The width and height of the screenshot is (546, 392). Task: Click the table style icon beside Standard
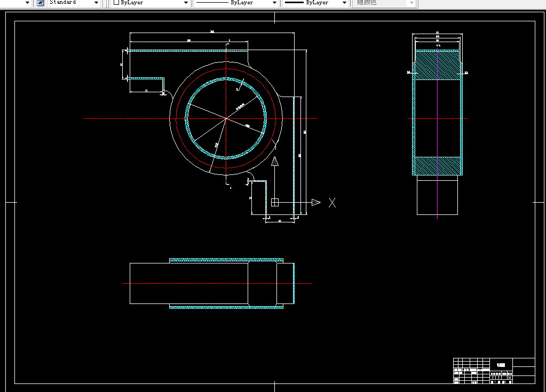41,3
